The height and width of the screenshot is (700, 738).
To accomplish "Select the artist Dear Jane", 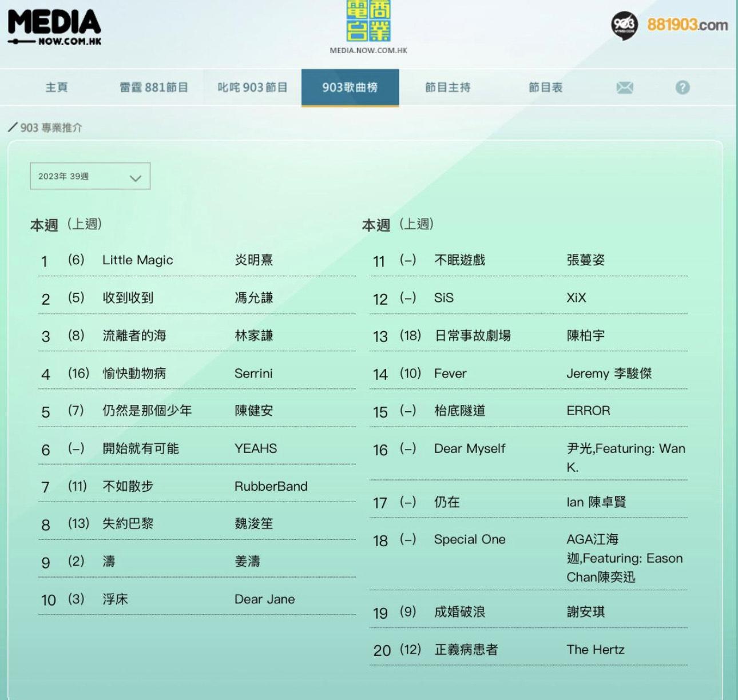I will click(x=264, y=599).
